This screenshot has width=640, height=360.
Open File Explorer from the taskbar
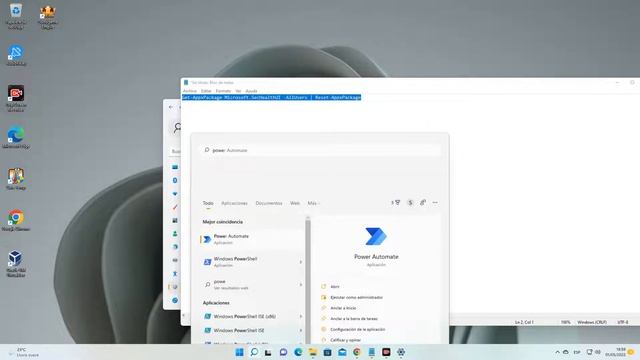click(x=313, y=352)
